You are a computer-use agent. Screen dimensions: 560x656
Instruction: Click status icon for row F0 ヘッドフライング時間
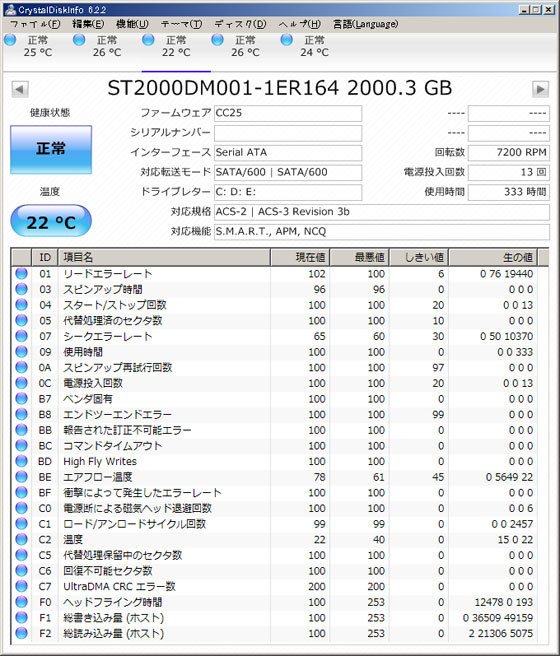(x=21, y=602)
